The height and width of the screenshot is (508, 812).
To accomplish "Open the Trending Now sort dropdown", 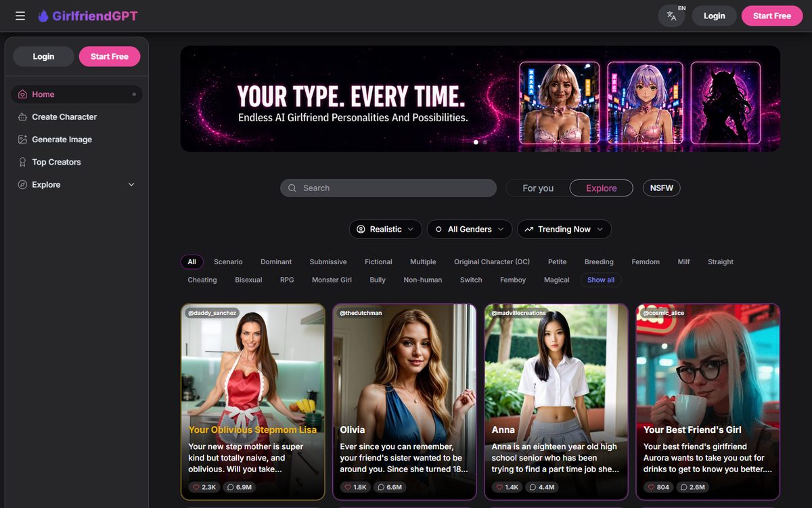I will pyautogui.click(x=564, y=229).
